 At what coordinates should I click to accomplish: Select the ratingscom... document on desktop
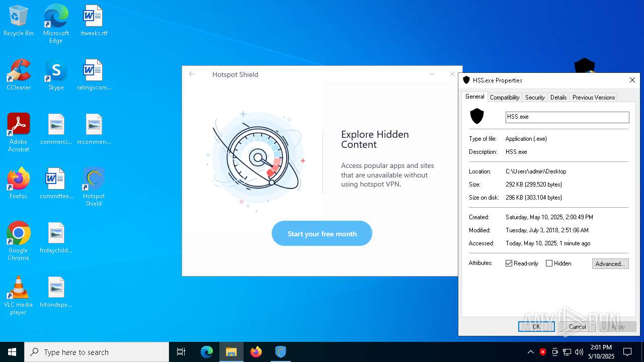94,75
